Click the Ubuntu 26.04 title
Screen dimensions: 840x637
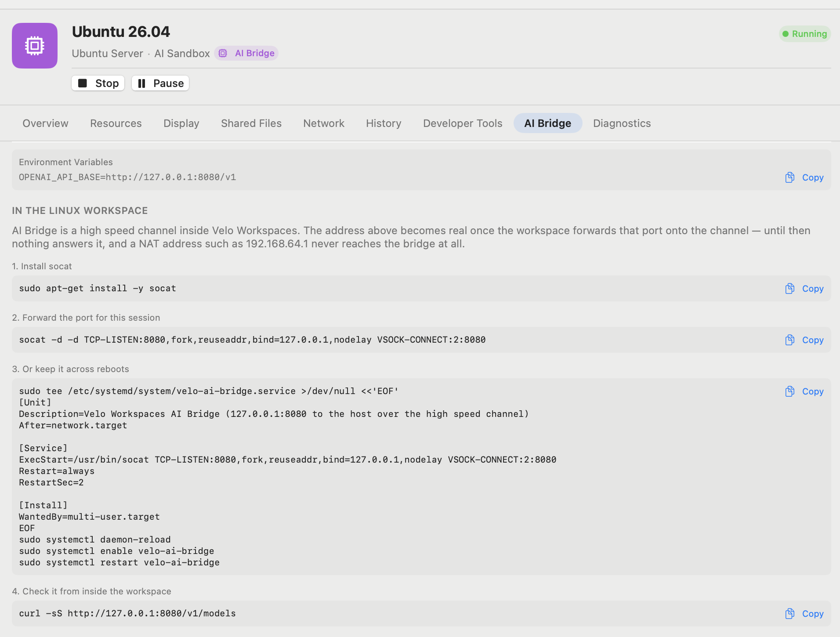(x=121, y=32)
